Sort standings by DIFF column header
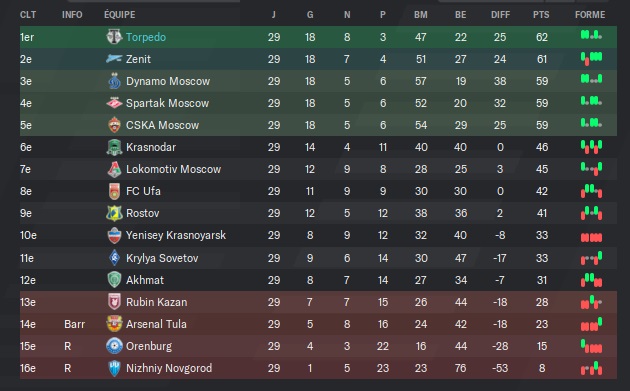This screenshot has height=391, width=630. [x=500, y=15]
